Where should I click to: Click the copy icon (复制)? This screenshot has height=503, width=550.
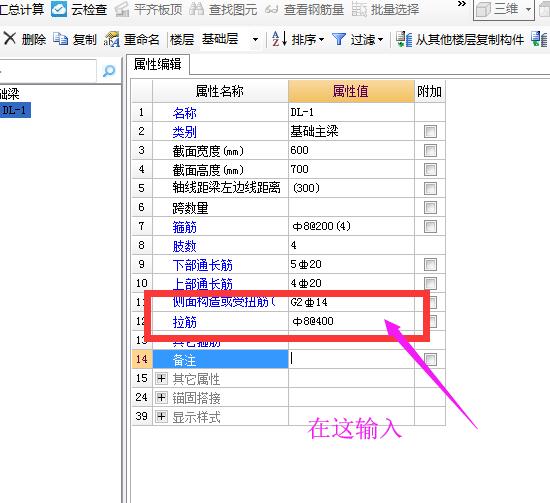click(x=60, y=39)
